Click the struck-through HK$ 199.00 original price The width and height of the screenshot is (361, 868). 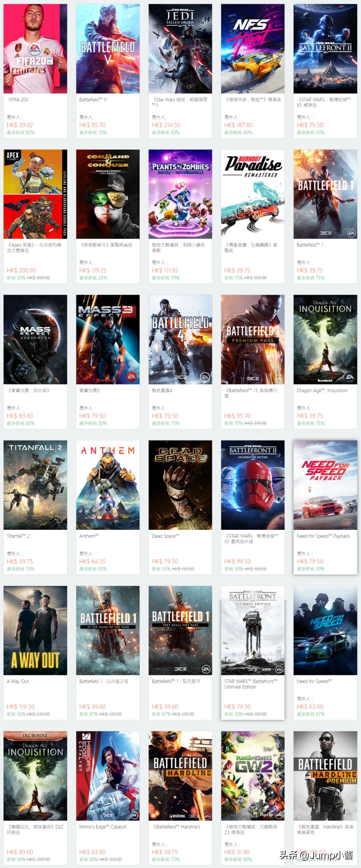tap(255, 569)
